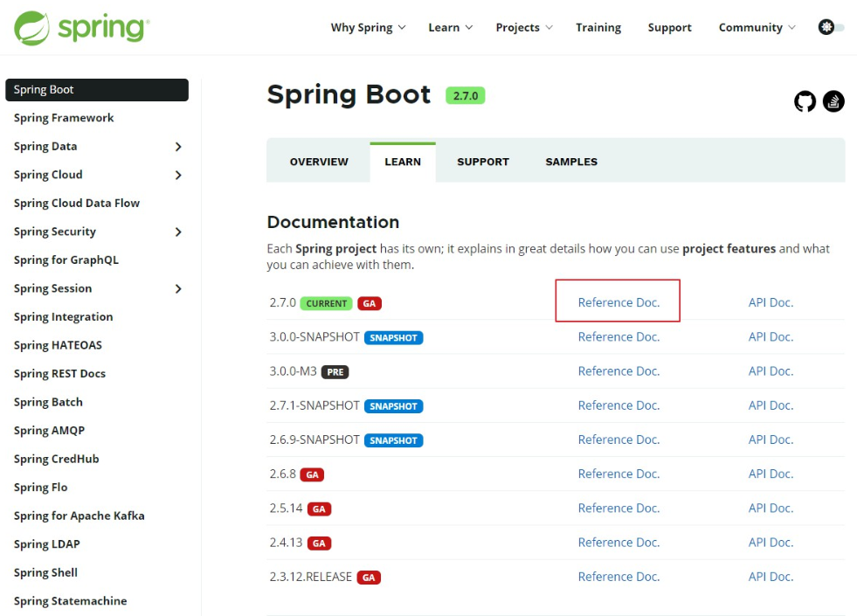Open Spring Integration
This screenshot has height=616, width=857.
pyautogui.click(x=64, y=317)
